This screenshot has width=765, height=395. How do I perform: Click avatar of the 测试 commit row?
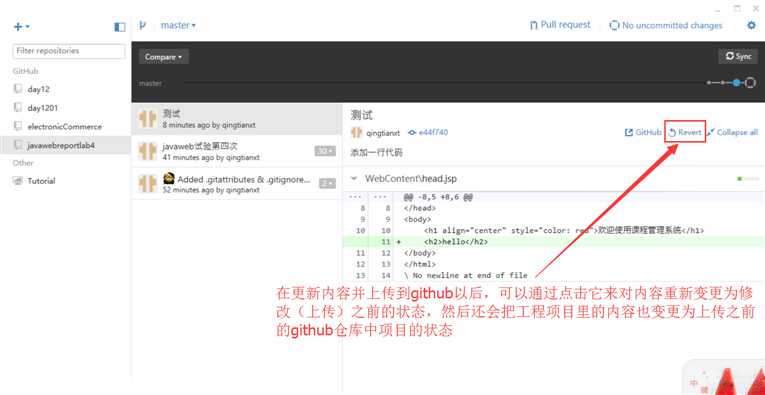(147, 119)
